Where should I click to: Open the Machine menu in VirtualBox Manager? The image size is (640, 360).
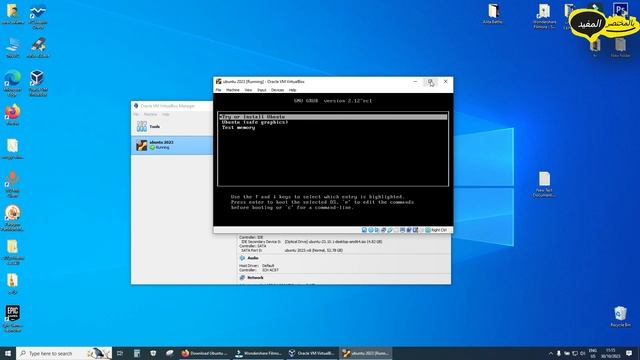(150, 114)
